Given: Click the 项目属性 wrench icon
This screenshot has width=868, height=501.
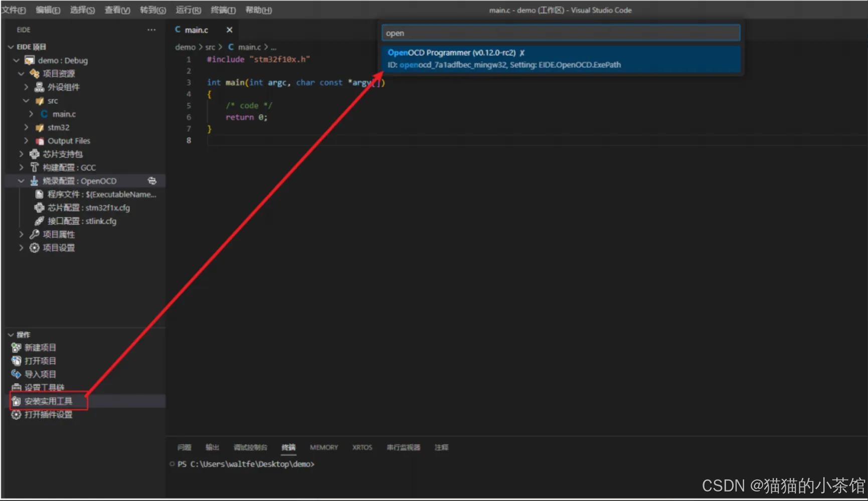Looking at the screenshot, I should click(x=35, y=234).
